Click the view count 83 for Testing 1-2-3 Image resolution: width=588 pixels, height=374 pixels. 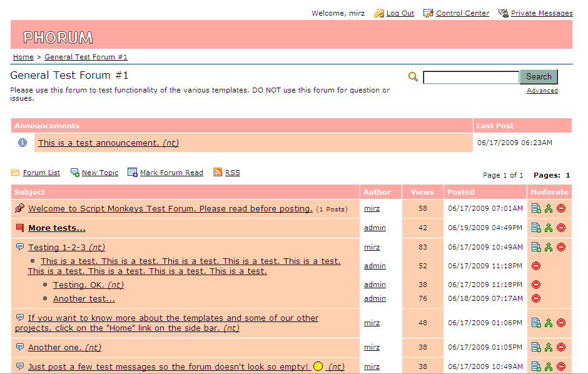[x=423, y=247]
